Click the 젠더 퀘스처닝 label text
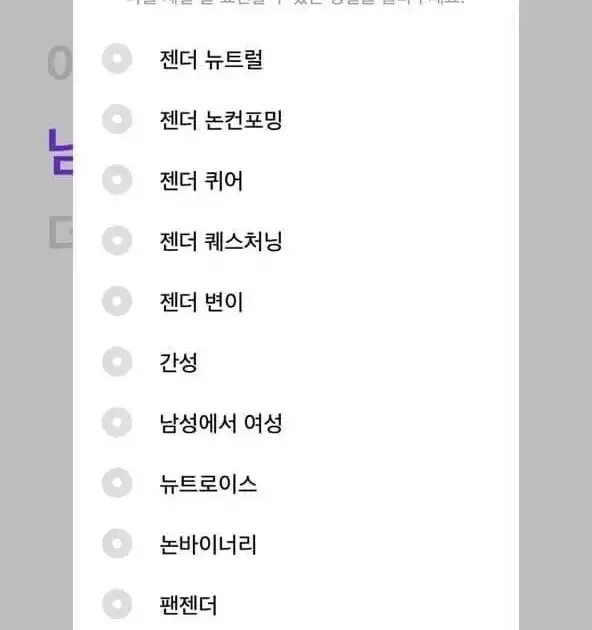The image size is (592, 630). click(x=221, y=241)
